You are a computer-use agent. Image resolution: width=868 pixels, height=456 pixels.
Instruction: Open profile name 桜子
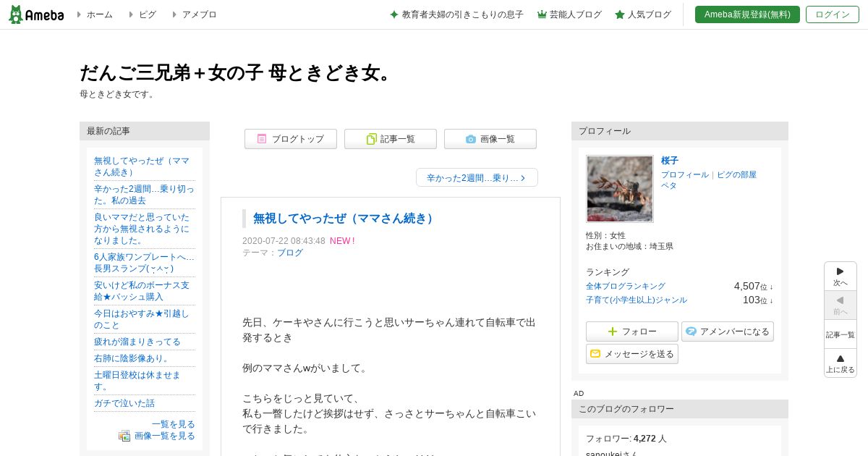pos(670,161)
